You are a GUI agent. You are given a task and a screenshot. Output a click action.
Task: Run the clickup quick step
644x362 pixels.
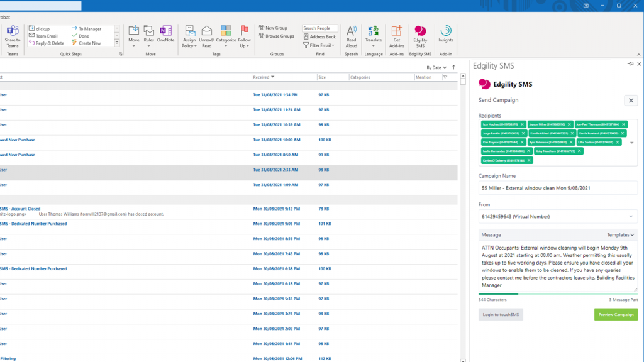(40, 29)
